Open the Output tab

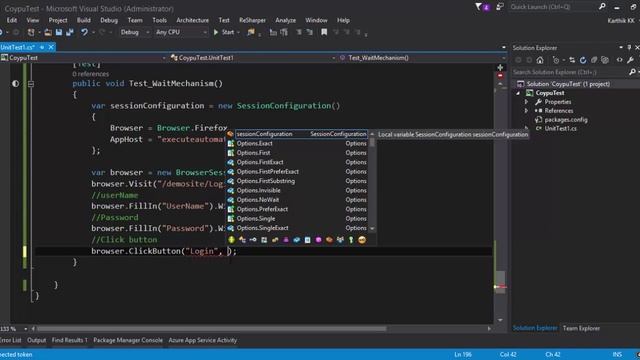click(x=36, y=340)
